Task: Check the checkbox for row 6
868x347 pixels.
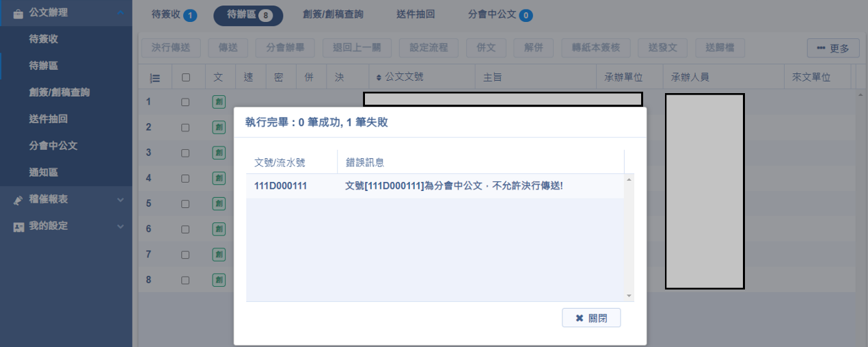Action: 185,229
